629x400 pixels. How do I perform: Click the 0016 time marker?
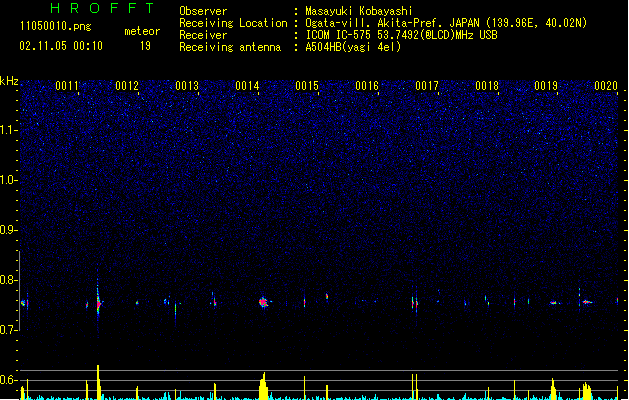367,86
